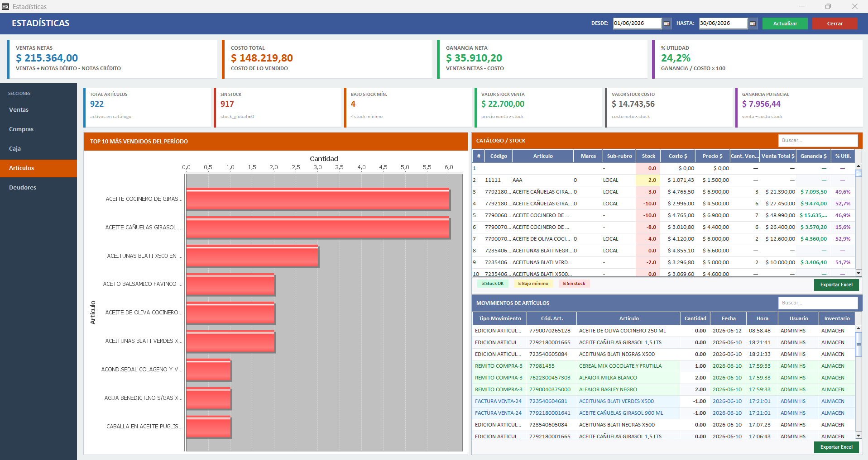The width and height of the screenshot is (868, 460).
Task: Export catalog stock to Excel
Action: (x=836, y=285)
